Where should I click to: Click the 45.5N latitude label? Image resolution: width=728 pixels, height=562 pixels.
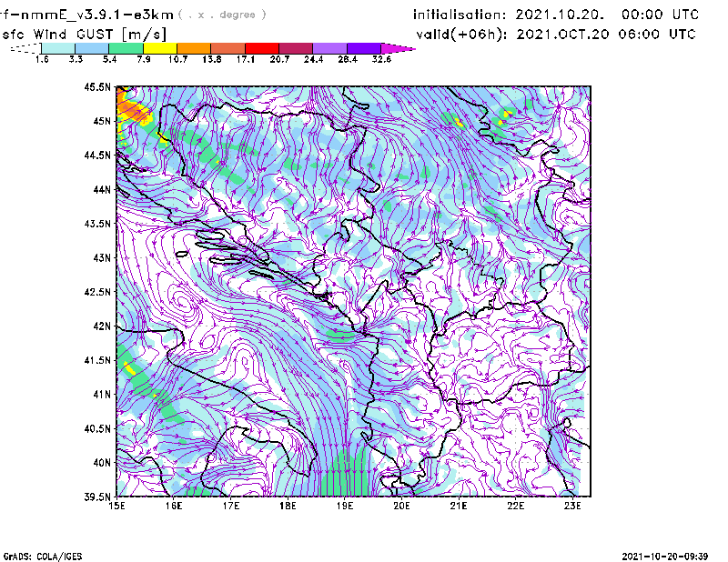97,86
